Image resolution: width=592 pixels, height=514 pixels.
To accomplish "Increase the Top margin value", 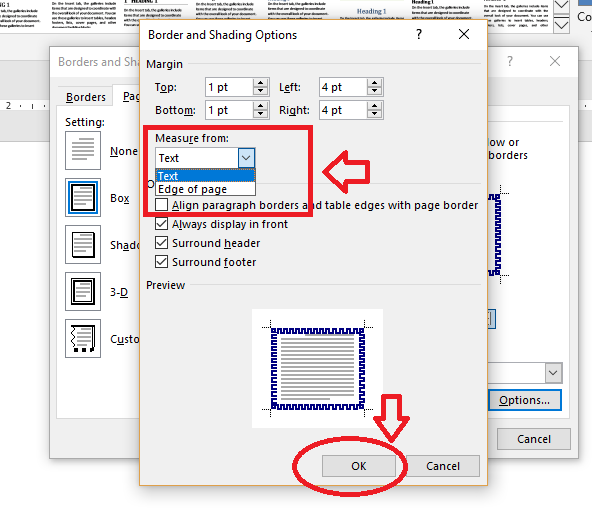I will 261,83.
